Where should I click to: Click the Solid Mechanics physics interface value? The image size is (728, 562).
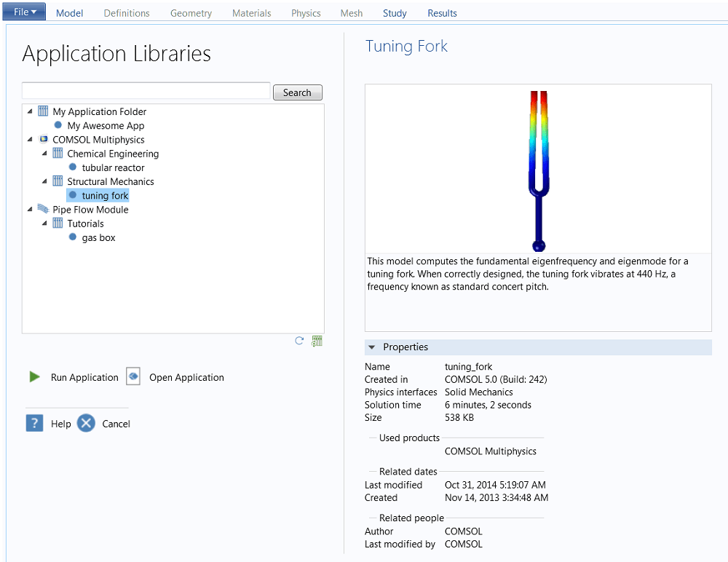(479, 392)
